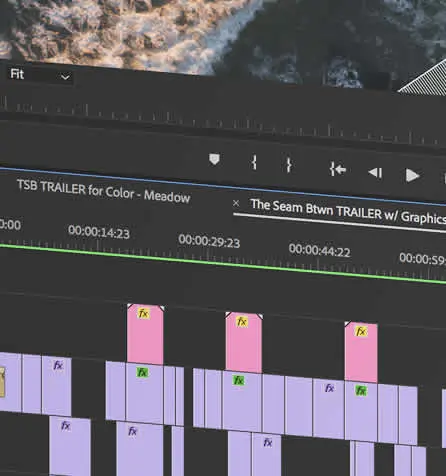
Task: Click the yellow fx badge on third pink clip
Action: click(361, 331)
